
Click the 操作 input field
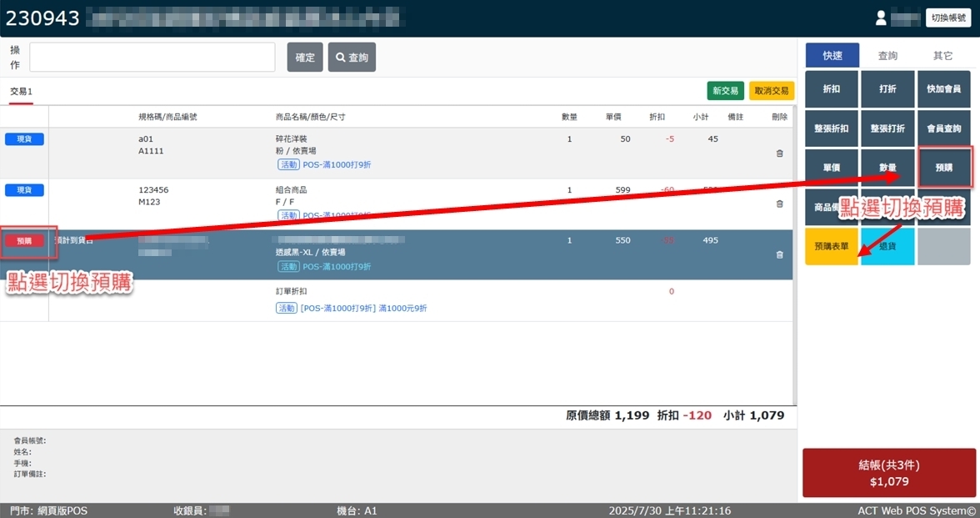pos(152,58)
